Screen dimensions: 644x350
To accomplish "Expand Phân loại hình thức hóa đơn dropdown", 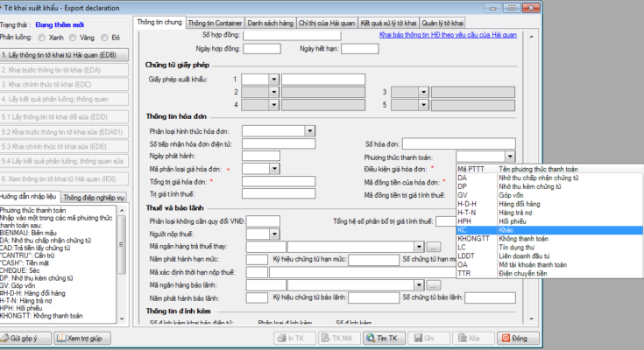I will (x=310, y=130).
